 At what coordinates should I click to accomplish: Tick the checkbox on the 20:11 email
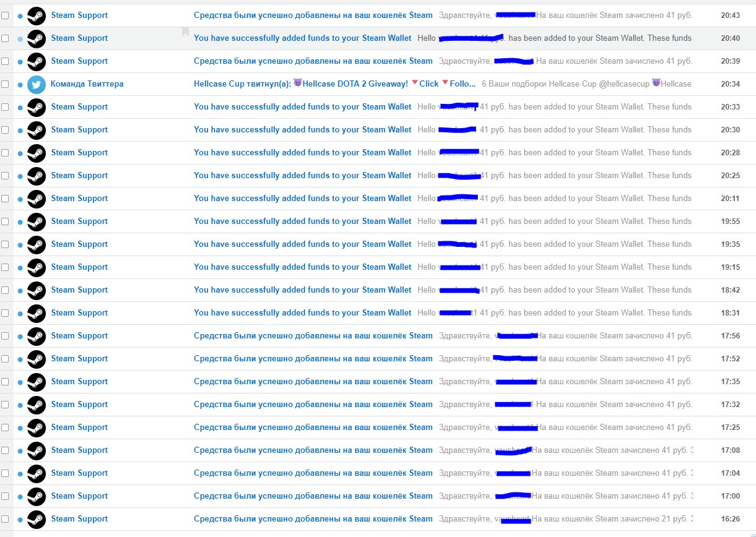pos(5,199)
